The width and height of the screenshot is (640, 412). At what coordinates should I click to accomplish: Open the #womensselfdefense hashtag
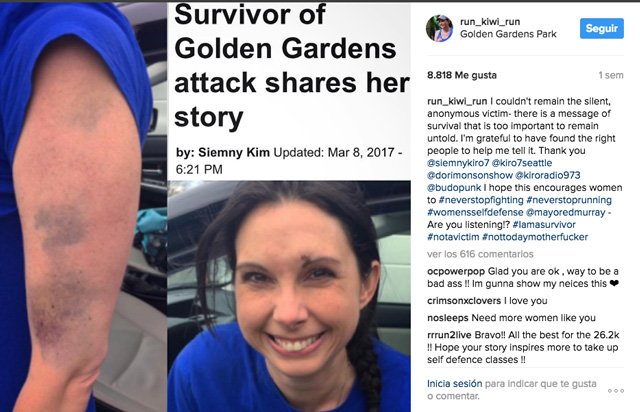(475, 212)
